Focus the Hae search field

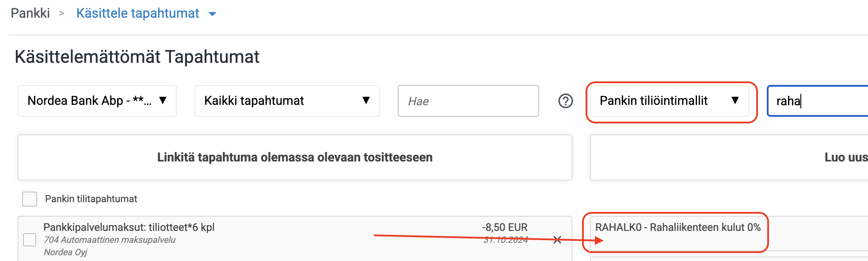[x=468, y=101]
